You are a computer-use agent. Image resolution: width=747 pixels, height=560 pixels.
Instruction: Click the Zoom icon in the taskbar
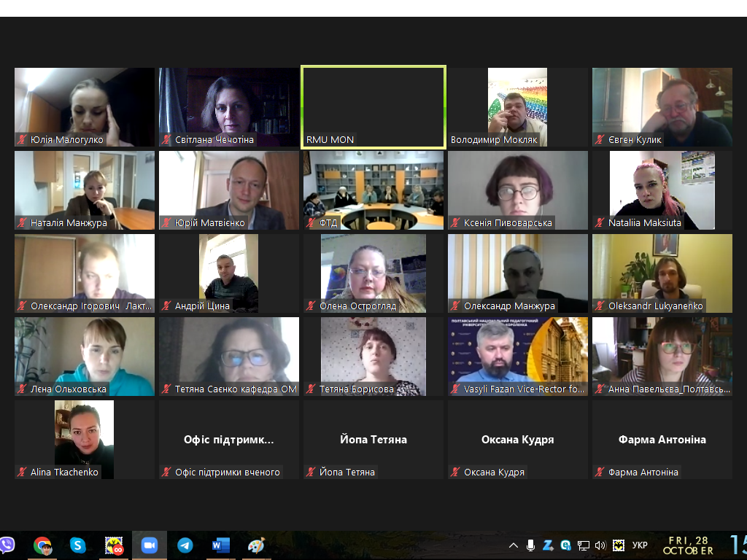(x=150, y=545)
